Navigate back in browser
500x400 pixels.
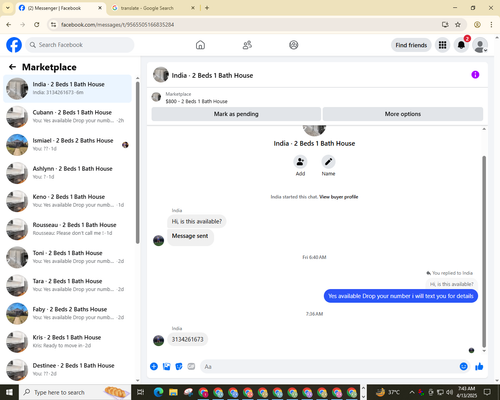(x=9, y=24)
